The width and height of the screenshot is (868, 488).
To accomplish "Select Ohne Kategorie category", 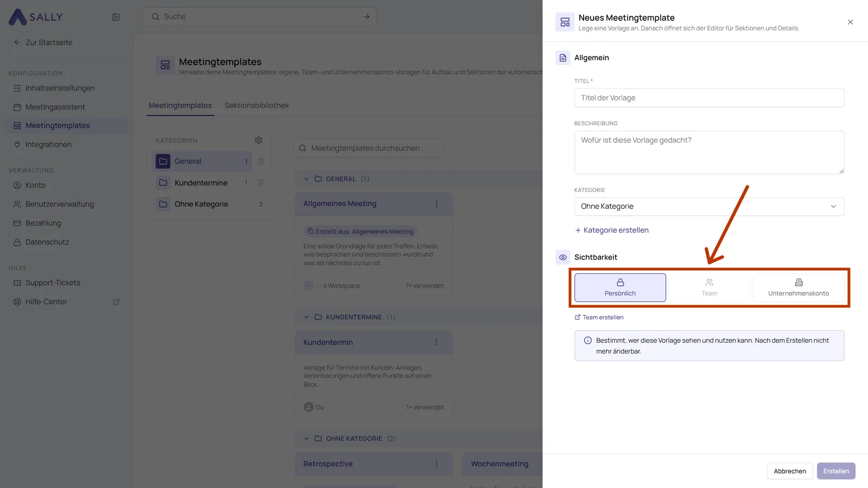I will [209, 204].
